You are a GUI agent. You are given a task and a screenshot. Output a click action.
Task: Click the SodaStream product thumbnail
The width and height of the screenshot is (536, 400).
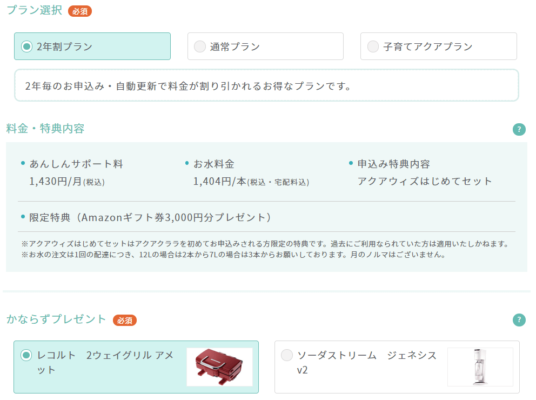[x=480, y=367]
